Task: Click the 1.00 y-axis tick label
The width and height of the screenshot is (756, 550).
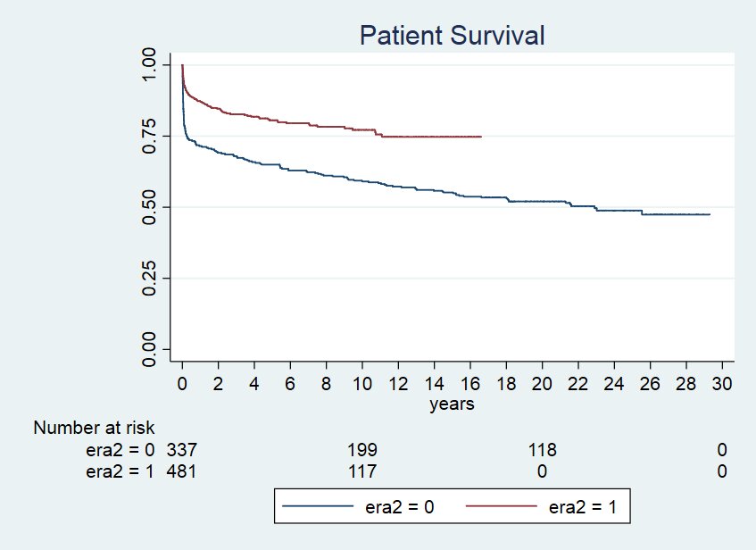Action: pos(150,66)
